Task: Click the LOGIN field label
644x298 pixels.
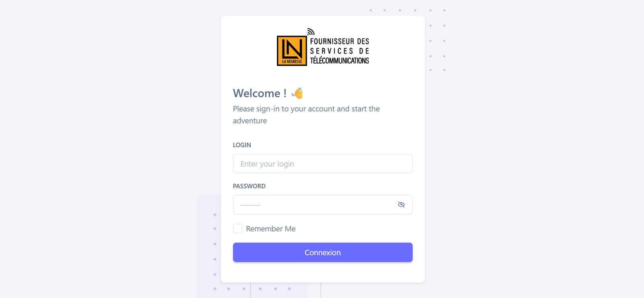Action: pyautogui.click(x=242, y=145)
